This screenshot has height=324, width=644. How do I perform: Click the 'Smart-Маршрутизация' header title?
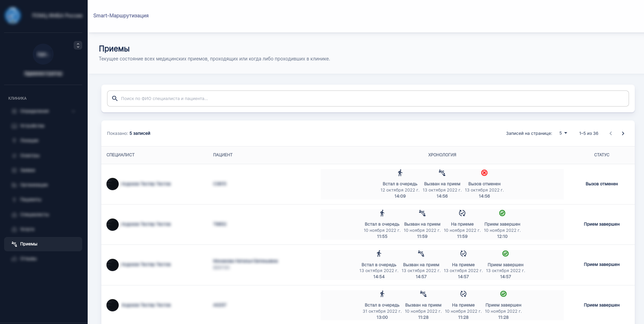121,16
